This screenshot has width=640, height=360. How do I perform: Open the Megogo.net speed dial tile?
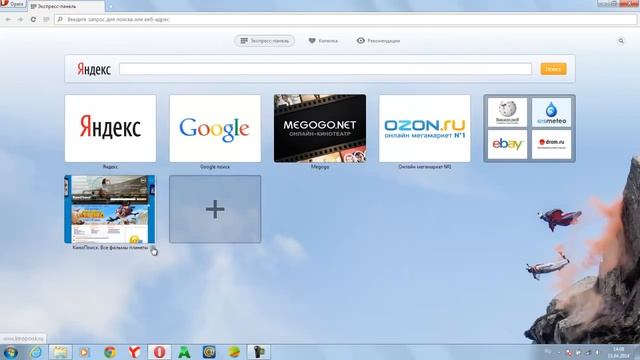[x=320, y=129]
